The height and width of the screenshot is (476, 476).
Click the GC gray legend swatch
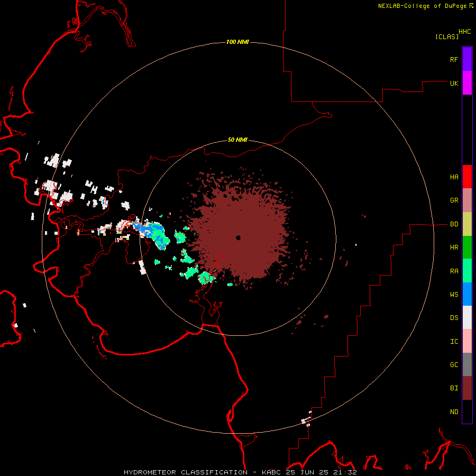click(467, 364)
